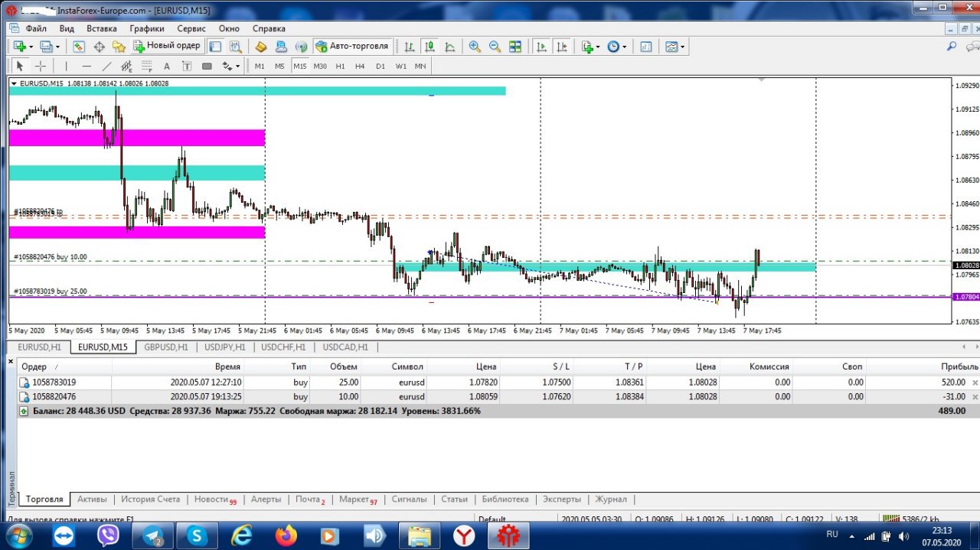Open the Графики menu
Image resolution: width=980 pixels, height=550 pixels.
147,28
